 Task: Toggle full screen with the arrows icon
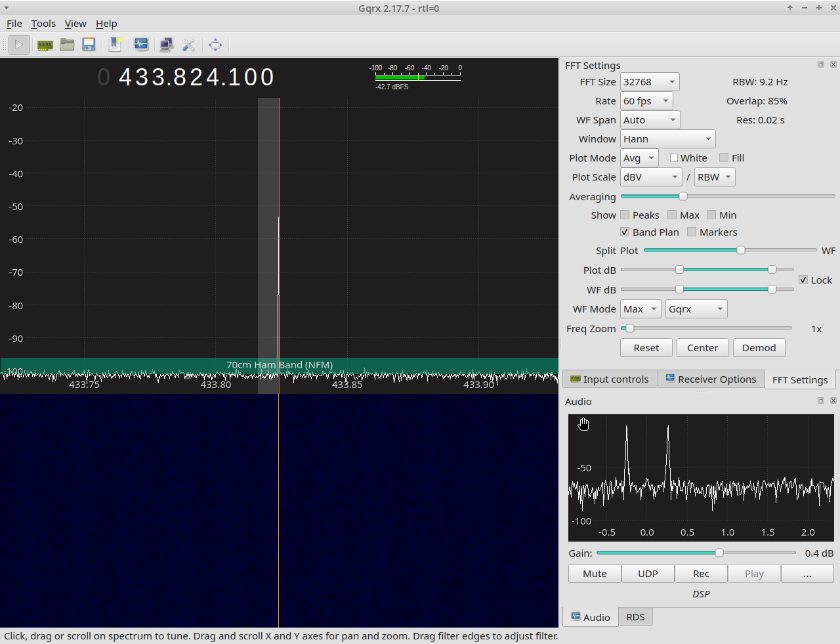pyautogui.click(x=215, y=45)
